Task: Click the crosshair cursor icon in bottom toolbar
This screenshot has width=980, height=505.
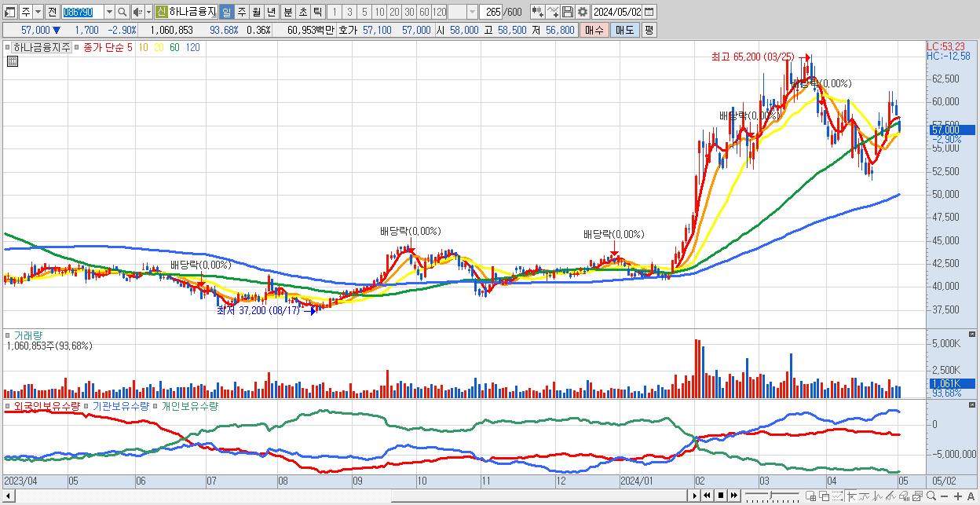Action: click(x=852, y=496)
